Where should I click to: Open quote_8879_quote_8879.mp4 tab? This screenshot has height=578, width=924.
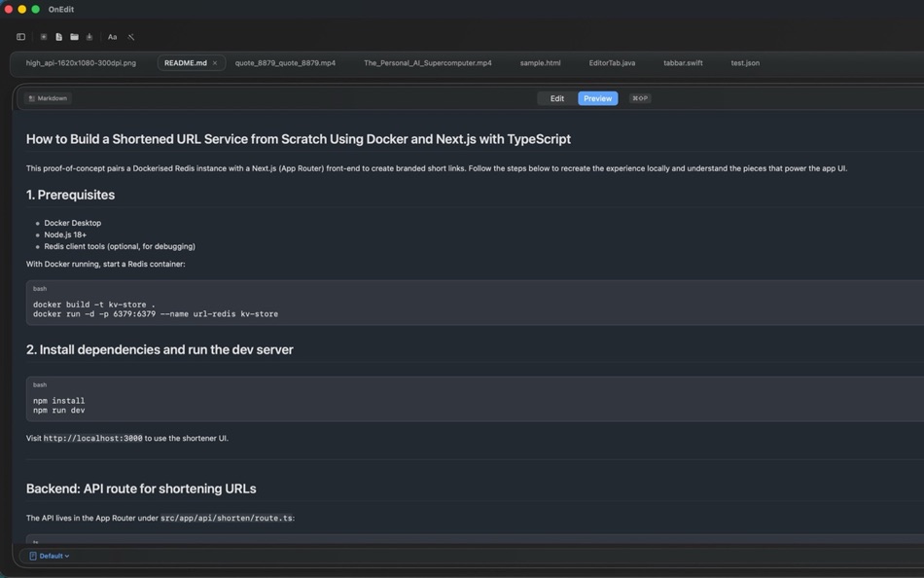[x=285, y=63]
